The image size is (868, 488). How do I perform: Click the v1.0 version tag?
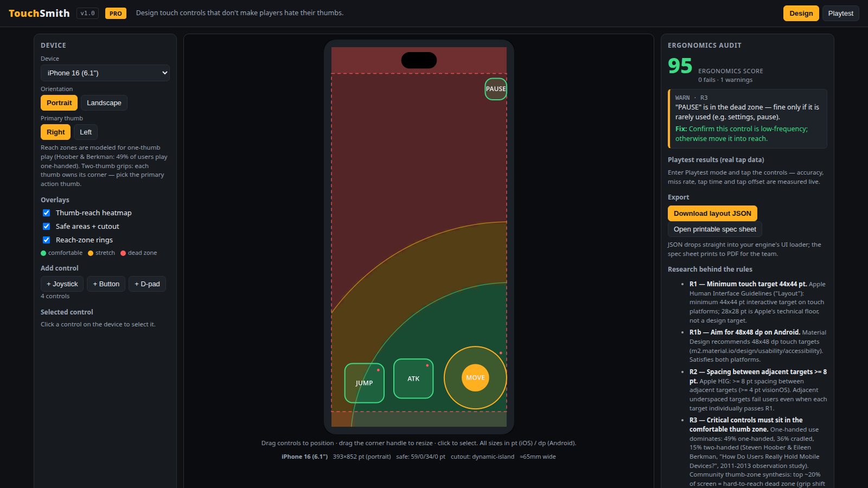pos(87,13)
